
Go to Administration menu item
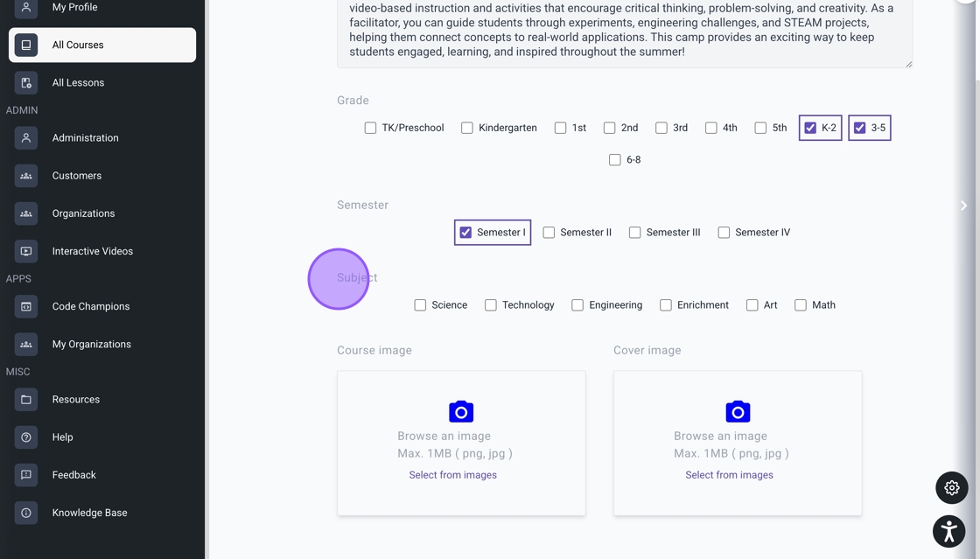(85, 138)
